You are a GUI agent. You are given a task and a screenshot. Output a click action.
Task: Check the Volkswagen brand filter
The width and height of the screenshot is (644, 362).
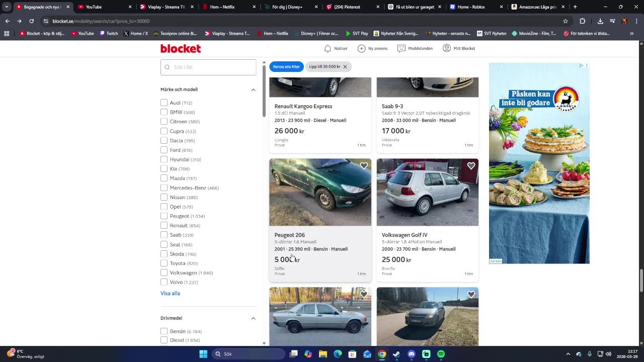click(164, 273)
